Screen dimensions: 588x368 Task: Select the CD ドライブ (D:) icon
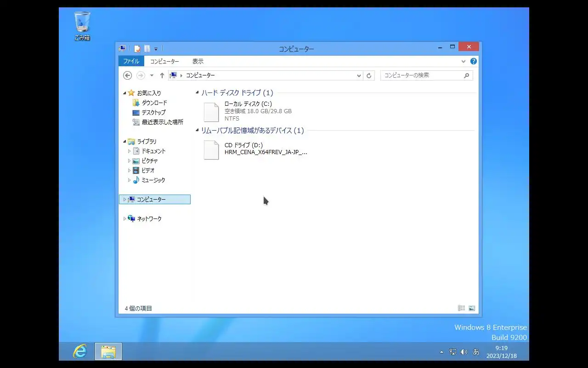[211, 150]
